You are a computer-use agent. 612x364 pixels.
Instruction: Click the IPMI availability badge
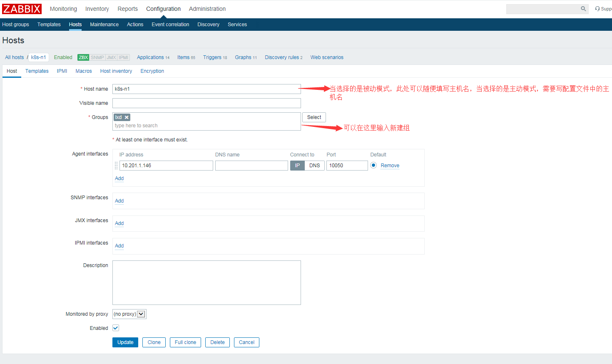tap(123, 57)
